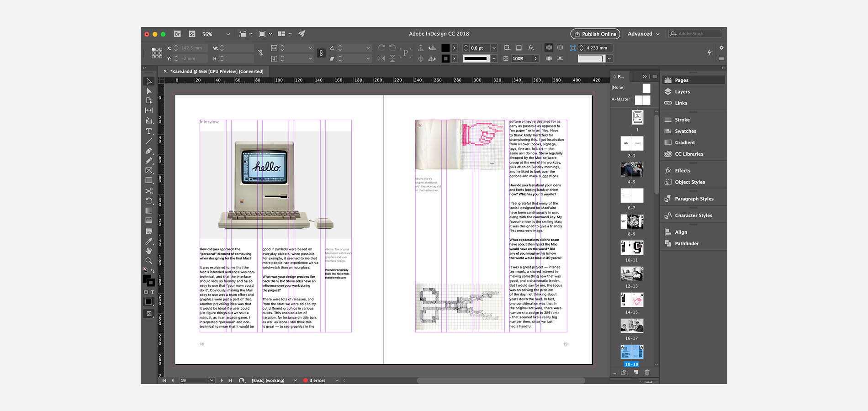Open Adobe Stock via St icon
The image size is (868, 411).
pos(192,34)
